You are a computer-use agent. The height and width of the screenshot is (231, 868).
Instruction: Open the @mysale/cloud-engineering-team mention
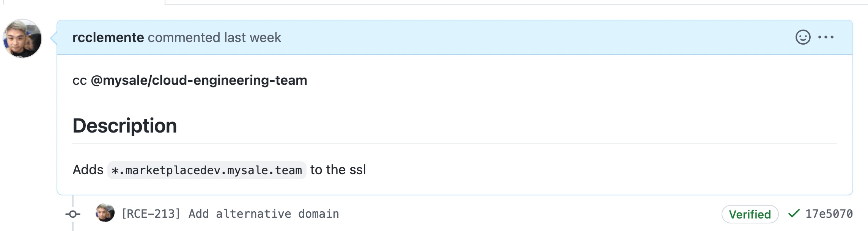(199, 80)
